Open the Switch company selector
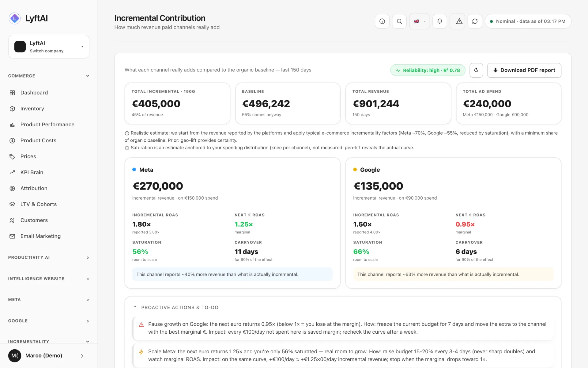588x368 pixels. tap(49, 47)
